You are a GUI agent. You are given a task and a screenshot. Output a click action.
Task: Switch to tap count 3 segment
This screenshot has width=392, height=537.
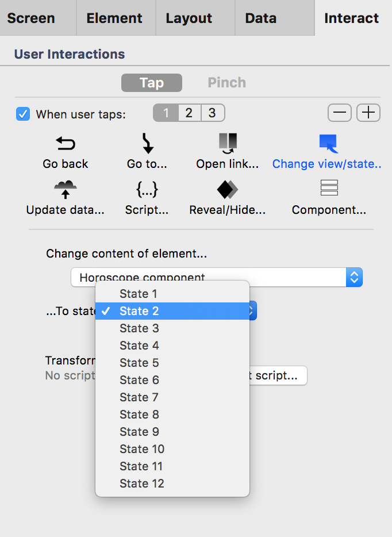(x=212, y=113)
